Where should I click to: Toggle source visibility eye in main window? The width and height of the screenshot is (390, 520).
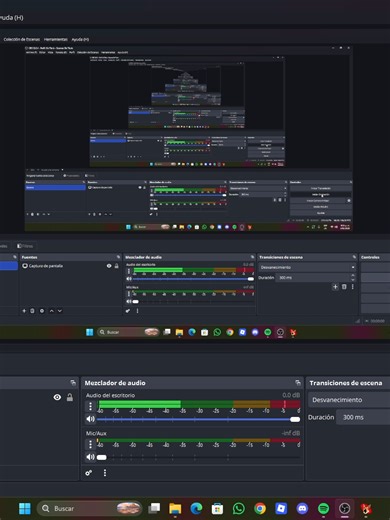57,397
